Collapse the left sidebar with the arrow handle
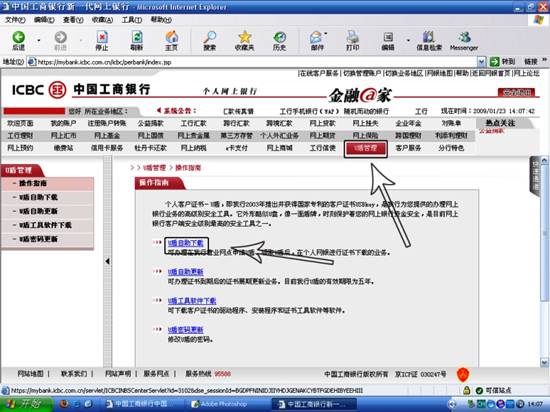This screenshot has height=412, width=550. tap(107, 261)
